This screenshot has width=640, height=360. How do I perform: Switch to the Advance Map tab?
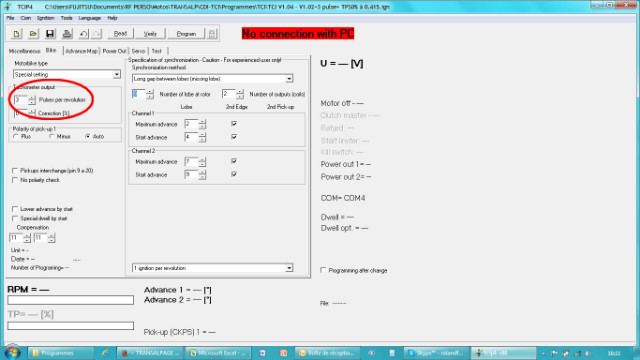click(x=81, y=51)
